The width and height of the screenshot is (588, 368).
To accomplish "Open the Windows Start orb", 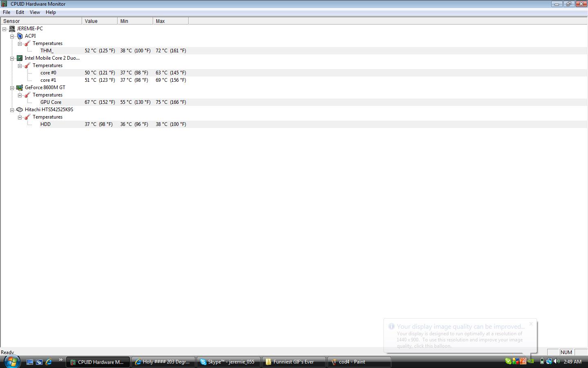I will pos(12,361).
